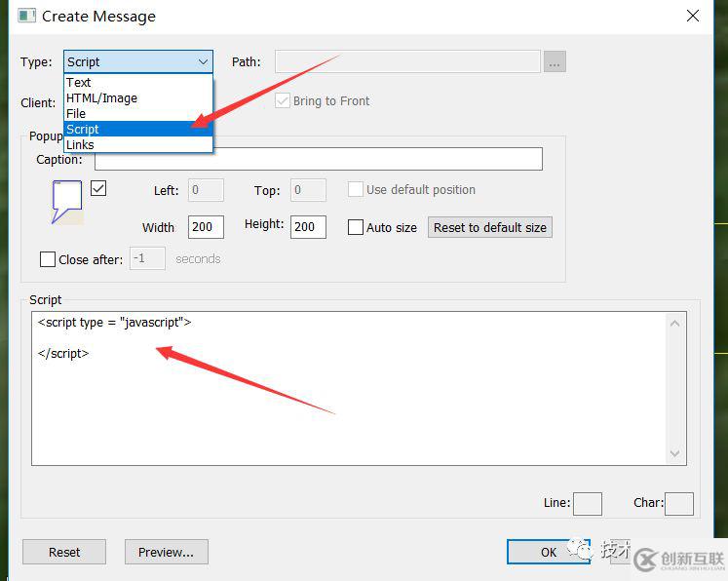Close the Create Message dialog
Screen dimensions: 728x581
pos(692,16)
